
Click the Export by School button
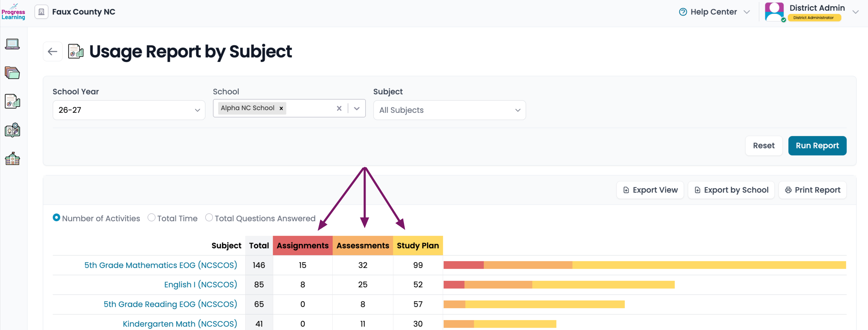pos(731,190)
